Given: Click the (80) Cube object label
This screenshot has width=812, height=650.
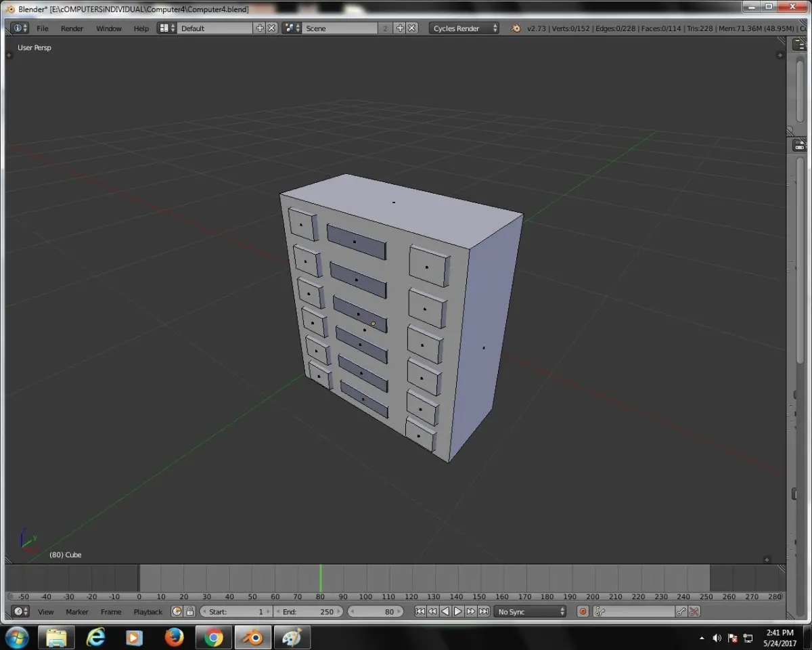Looking at the screenshot, I should click(x=65, y=555).
